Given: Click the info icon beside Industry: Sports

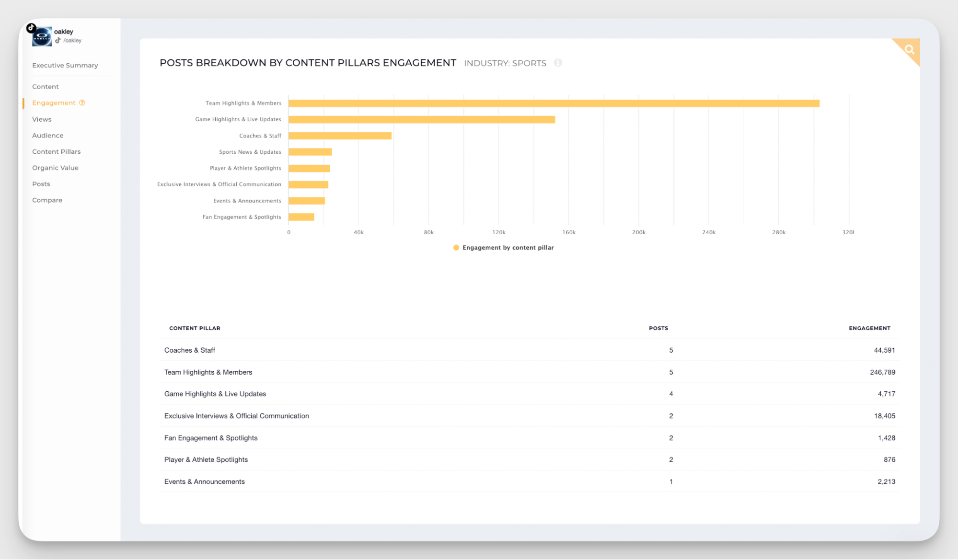Looking at the screenshot, I should tap(558, 63).
